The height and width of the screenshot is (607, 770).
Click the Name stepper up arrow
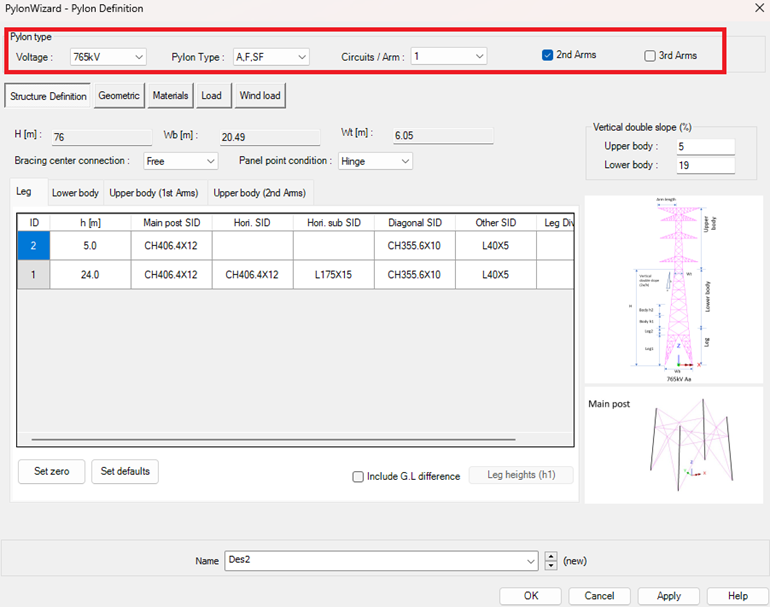point(551,556)
